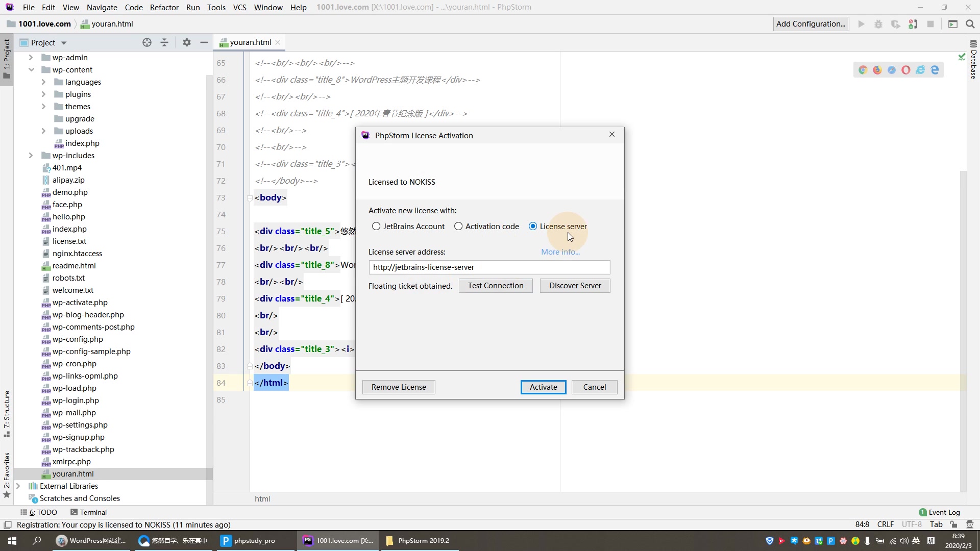Open the Navigate menu
The height and width of the screenshot is (551, 980).
coord(102,7)
